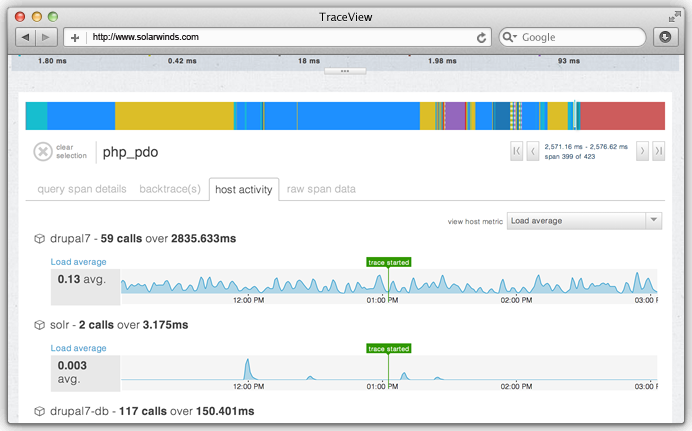This screenshot has height=431, width=692.
Task: Open the view host metric dropdown
Action: pos(584,221)
